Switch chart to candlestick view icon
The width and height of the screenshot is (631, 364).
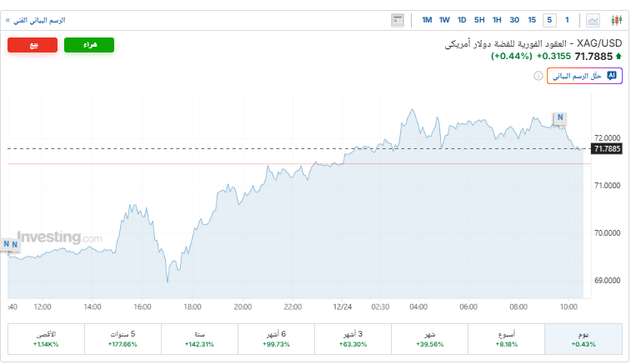click(617, 20)
